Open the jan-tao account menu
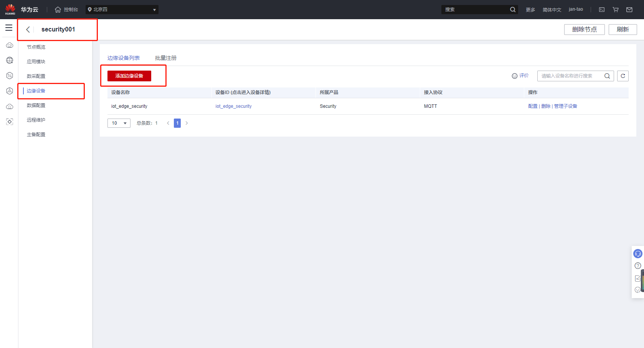Screen dimensions: 644x348 pos(576,9)
